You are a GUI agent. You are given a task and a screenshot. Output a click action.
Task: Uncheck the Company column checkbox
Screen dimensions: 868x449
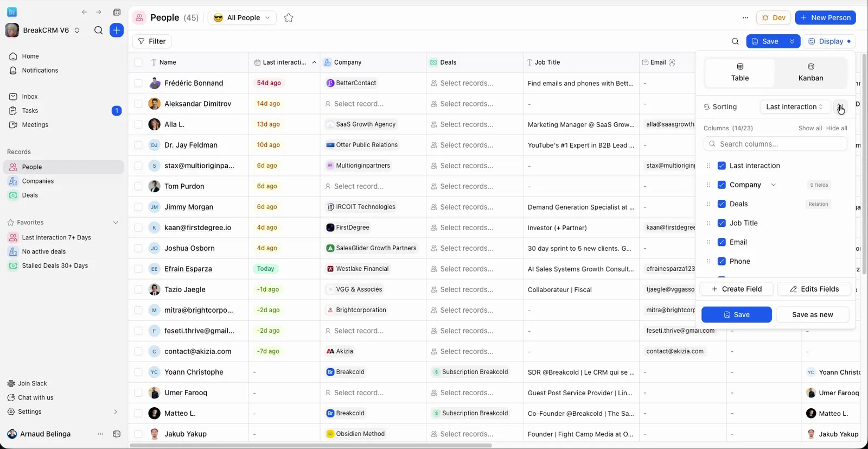(722, 185)
